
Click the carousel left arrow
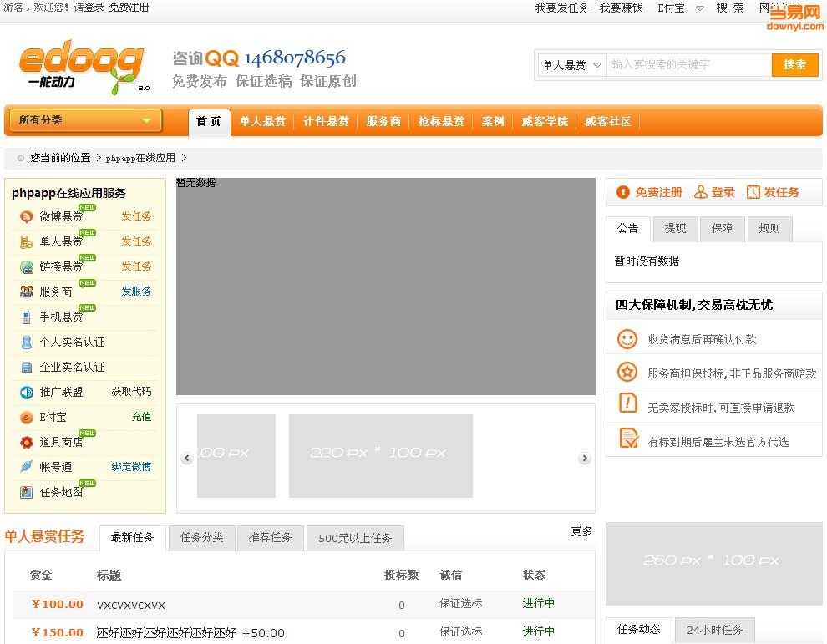point(187,458)
